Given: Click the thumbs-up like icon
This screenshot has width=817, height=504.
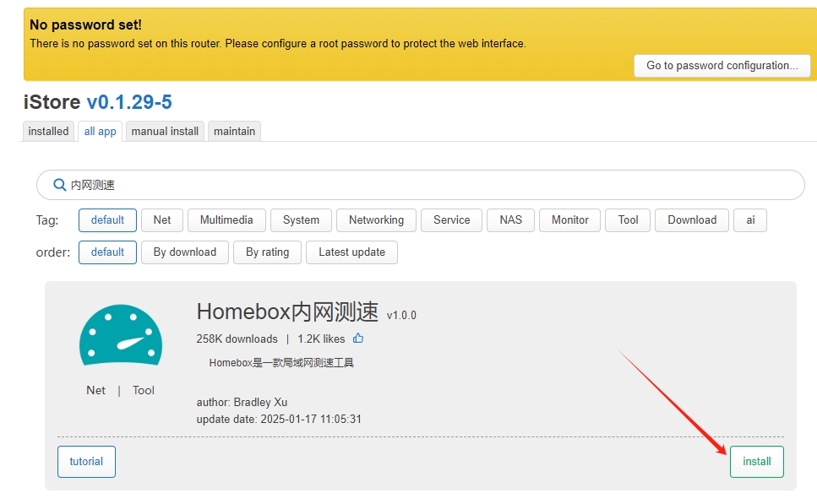Looking at the screenshot, I should [358, 339].
